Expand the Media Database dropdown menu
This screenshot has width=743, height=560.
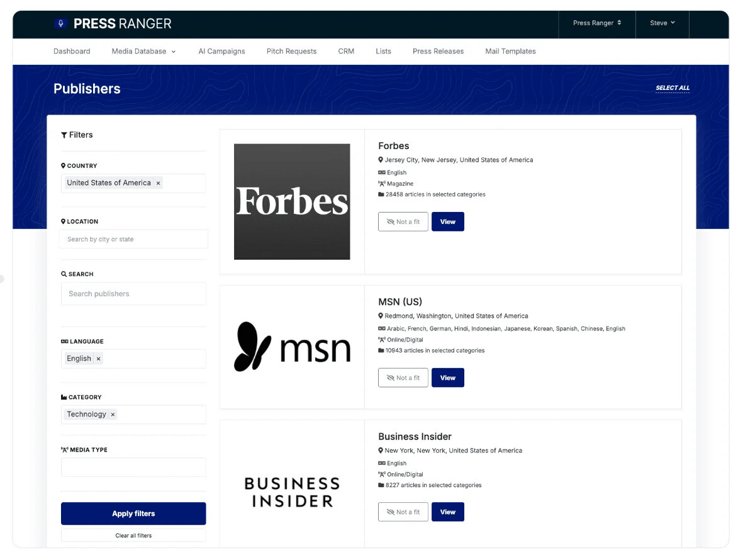143,52
